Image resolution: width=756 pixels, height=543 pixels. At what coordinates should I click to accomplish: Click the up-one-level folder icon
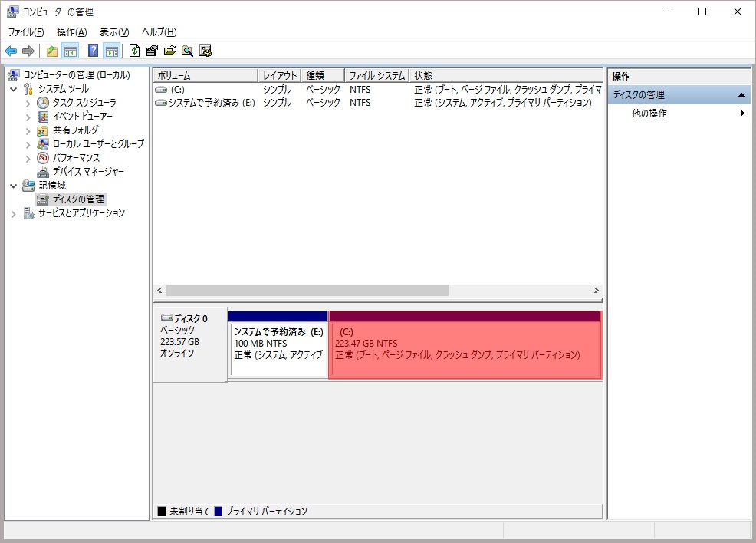tap(52, 51)
